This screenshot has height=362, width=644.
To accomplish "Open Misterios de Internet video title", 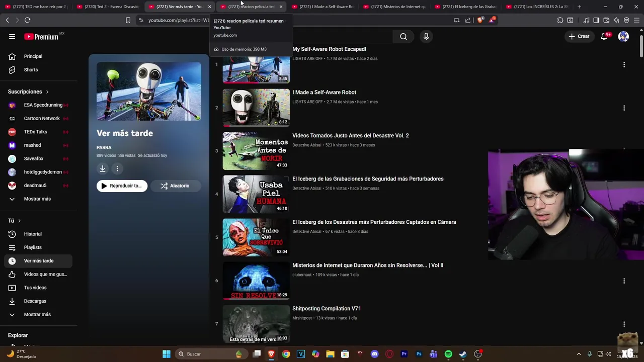I will (368, 265).
